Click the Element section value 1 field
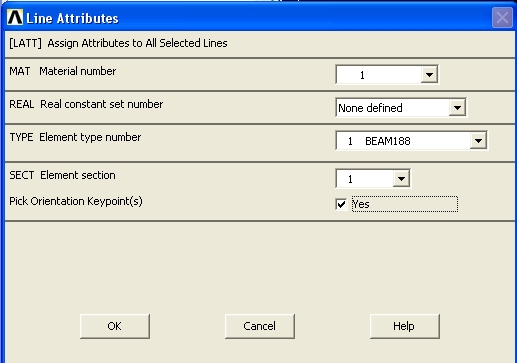 pyautogui.click(x=364, y=179)
